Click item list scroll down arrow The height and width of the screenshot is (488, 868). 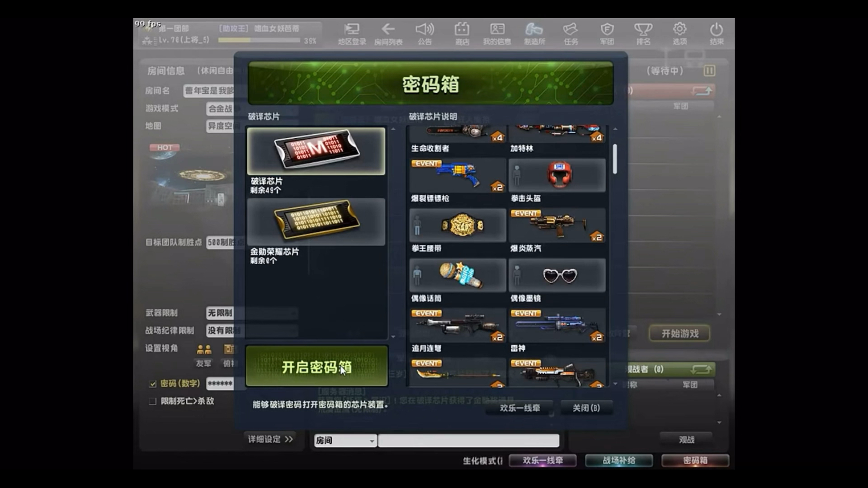[x=615, y=384]
